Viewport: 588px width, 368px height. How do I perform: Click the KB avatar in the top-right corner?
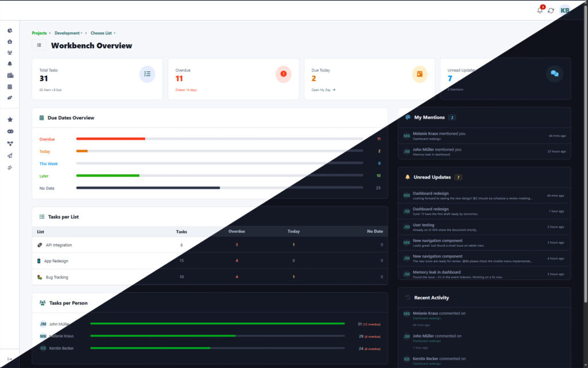[564, 10]
